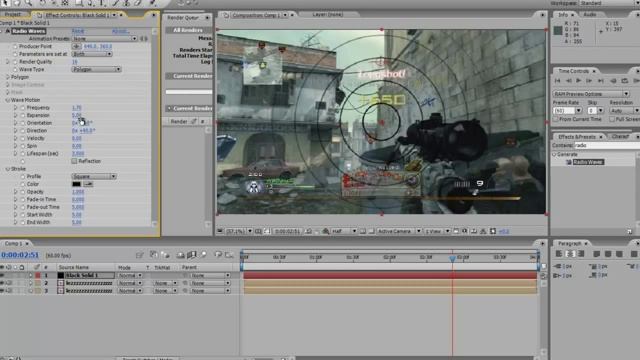Expand the Polygon property group
The width and height of the screenshot is (640, 360).
click(x=7, y=77)
